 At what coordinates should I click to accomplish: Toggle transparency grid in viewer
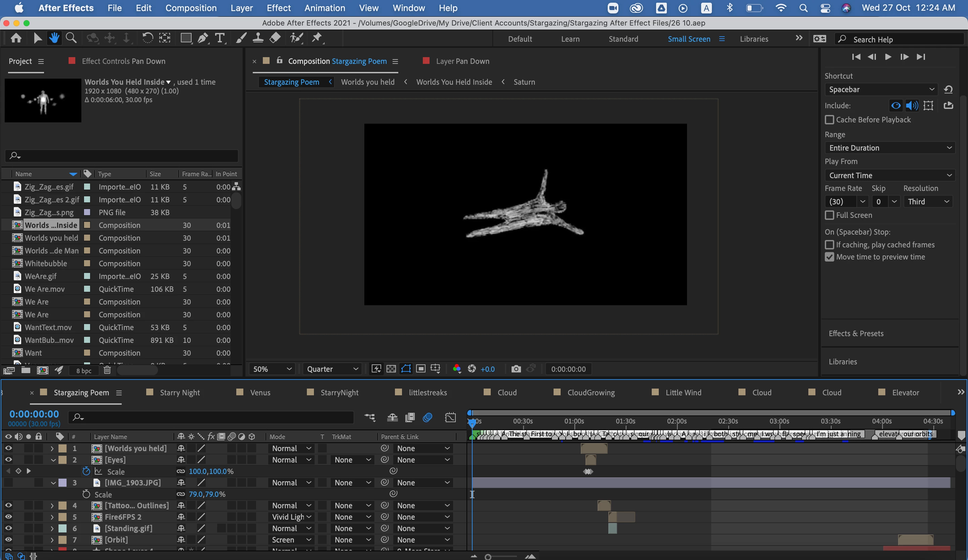(x=391, y=369)
